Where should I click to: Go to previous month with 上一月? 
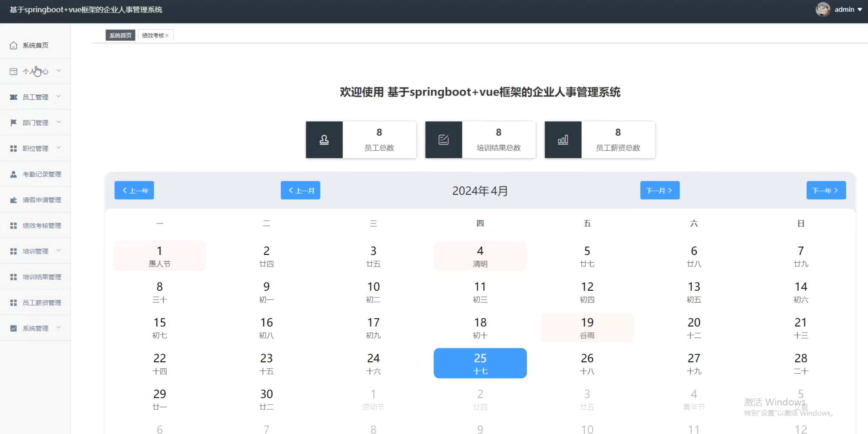[x=300, y=191]
